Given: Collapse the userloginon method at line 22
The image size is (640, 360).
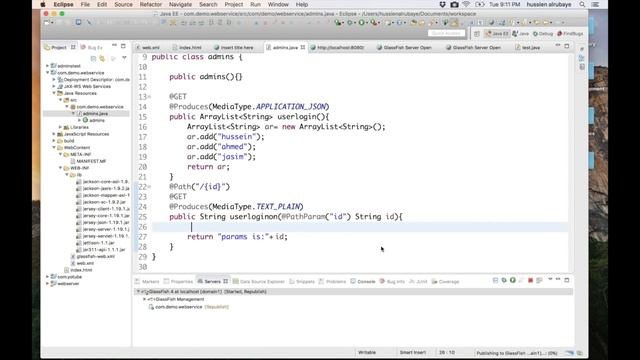Looking at the screenshot, I should click(149, 187).
